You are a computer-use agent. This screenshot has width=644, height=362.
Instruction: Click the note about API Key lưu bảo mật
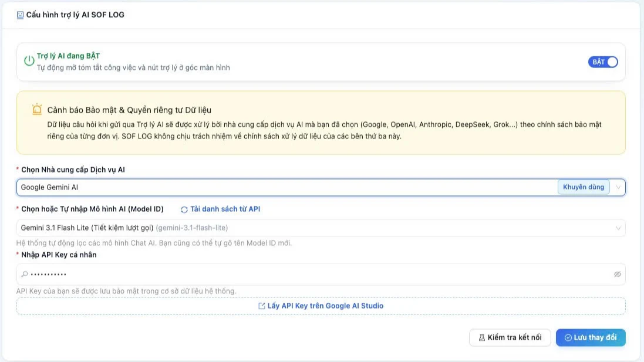coord(126,291)
